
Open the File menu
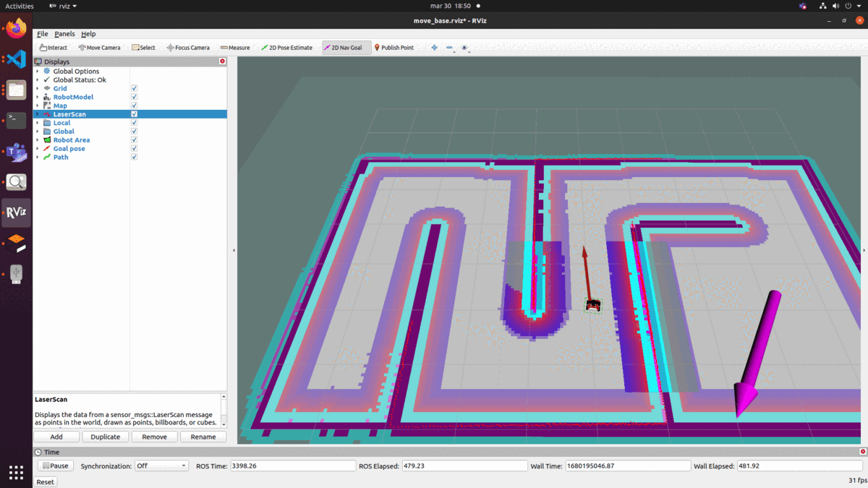coord(42,33)
